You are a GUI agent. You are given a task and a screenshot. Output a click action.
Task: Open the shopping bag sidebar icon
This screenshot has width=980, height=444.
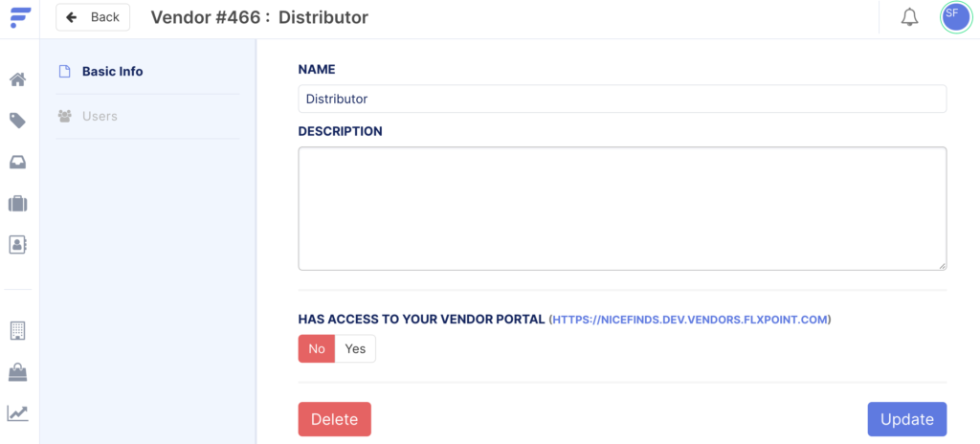click(17, 371)
